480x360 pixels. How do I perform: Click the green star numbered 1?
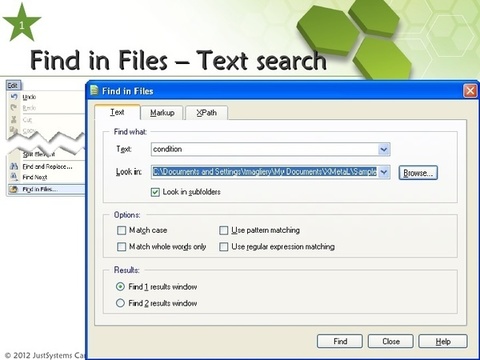[x=22, y=23]
